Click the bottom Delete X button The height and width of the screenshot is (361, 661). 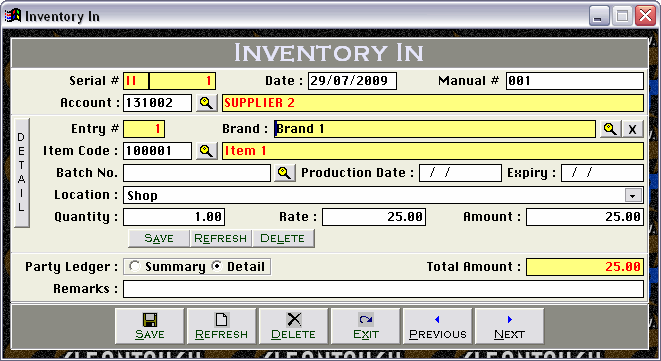pyautogui.click(x=293, y=326)
